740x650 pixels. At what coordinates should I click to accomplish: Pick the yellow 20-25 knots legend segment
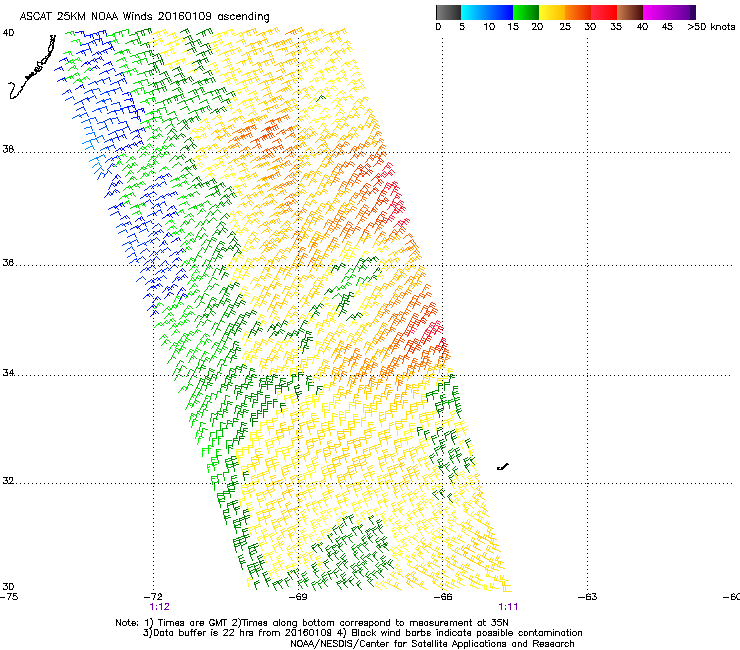(552, 12)
